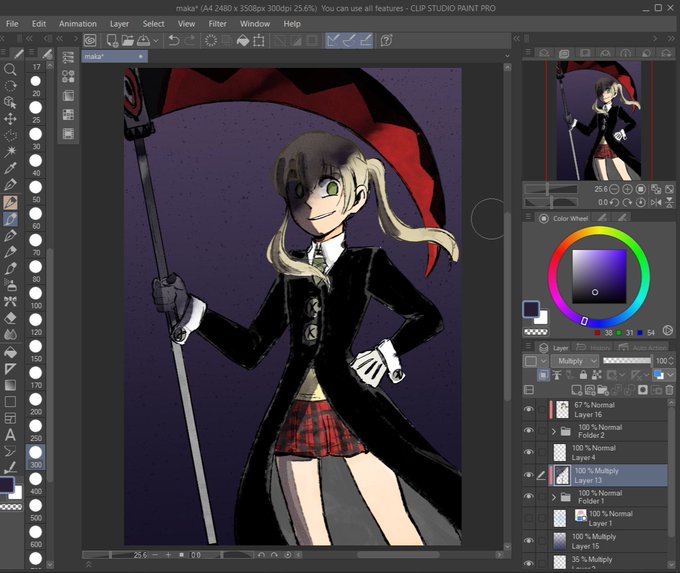Screen dimensions: 680x573
Task: Toggle visibility of Folder 1
Action: click(528, 496)
